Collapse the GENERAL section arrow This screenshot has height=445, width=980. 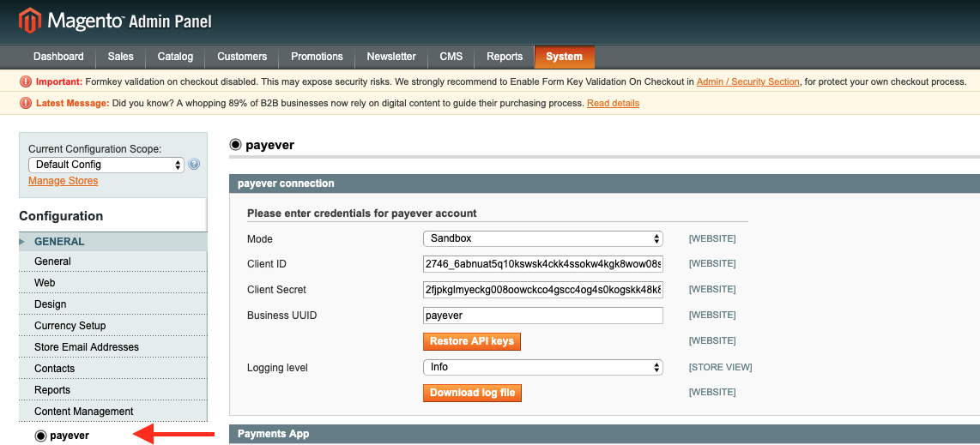coord(22,242)
